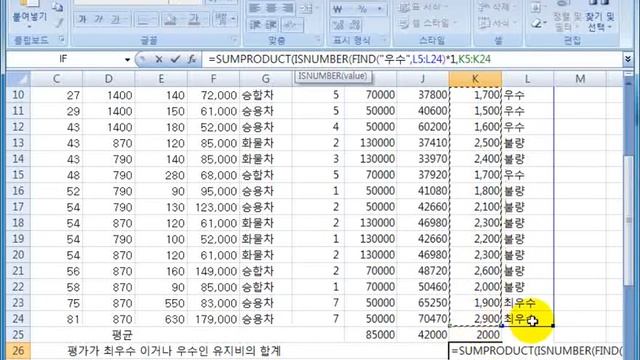Open the Paste (붙여넣기) dropdown arrow

[x=29, y=27]
